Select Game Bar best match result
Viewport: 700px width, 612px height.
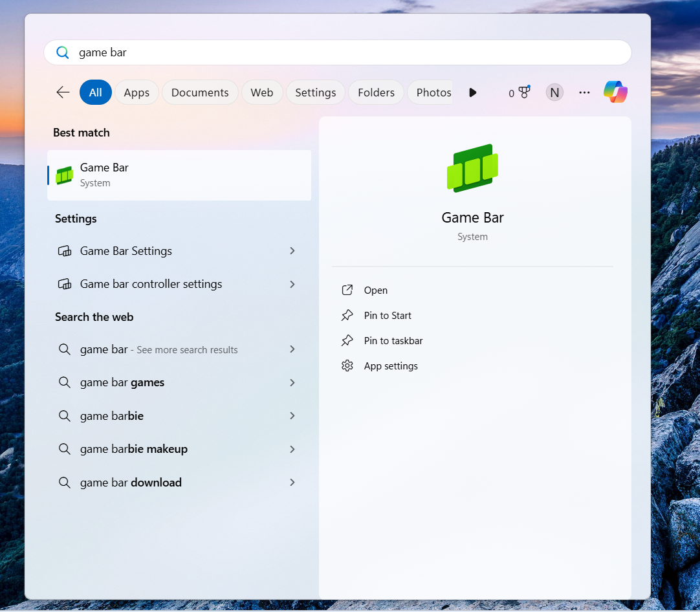coord(179,175)
